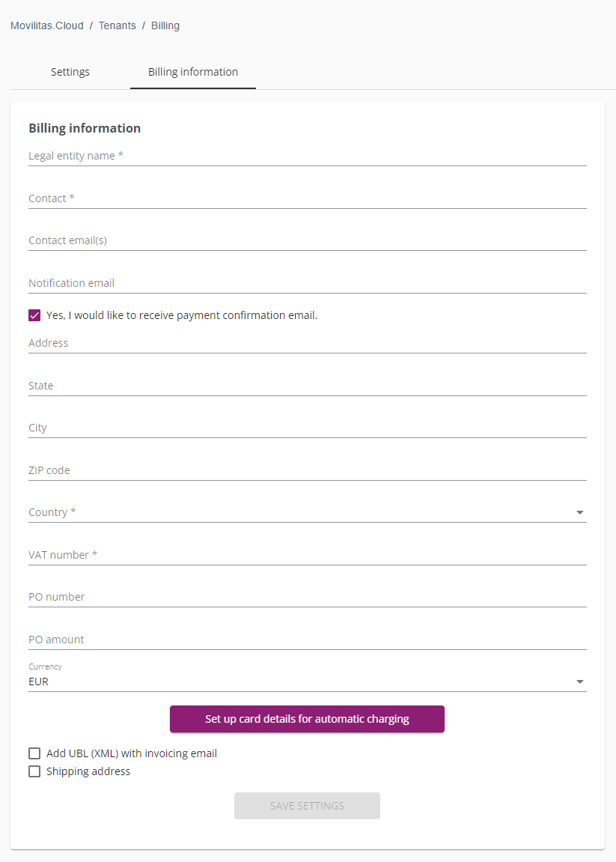Focus the Notification email input
Screen dimensions: 616x862
307,283
